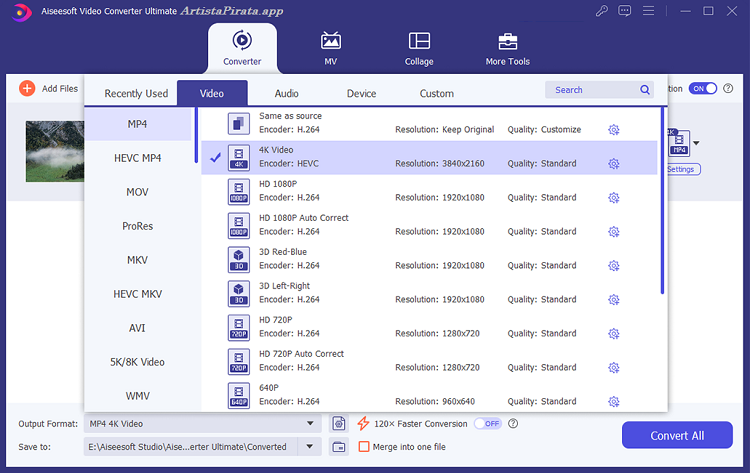Enable Merge into one file checkbox
The image size is (750, 473).
pos(364,447)
